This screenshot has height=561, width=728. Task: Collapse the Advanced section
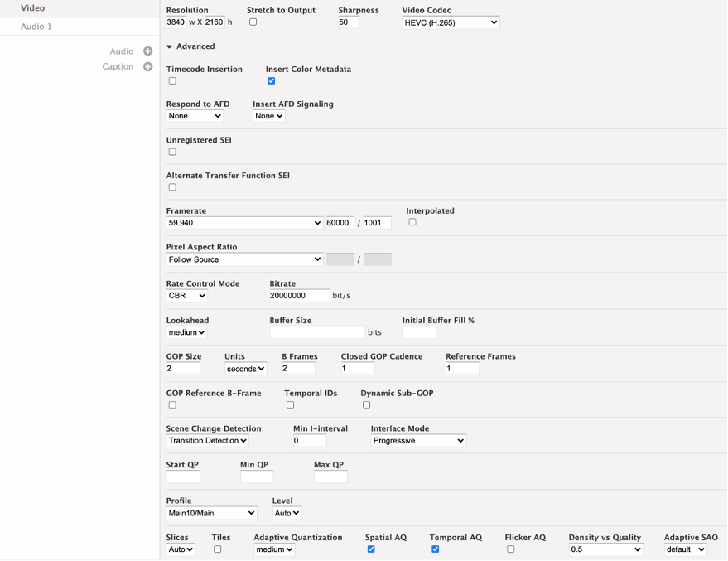tap(170, 46)
